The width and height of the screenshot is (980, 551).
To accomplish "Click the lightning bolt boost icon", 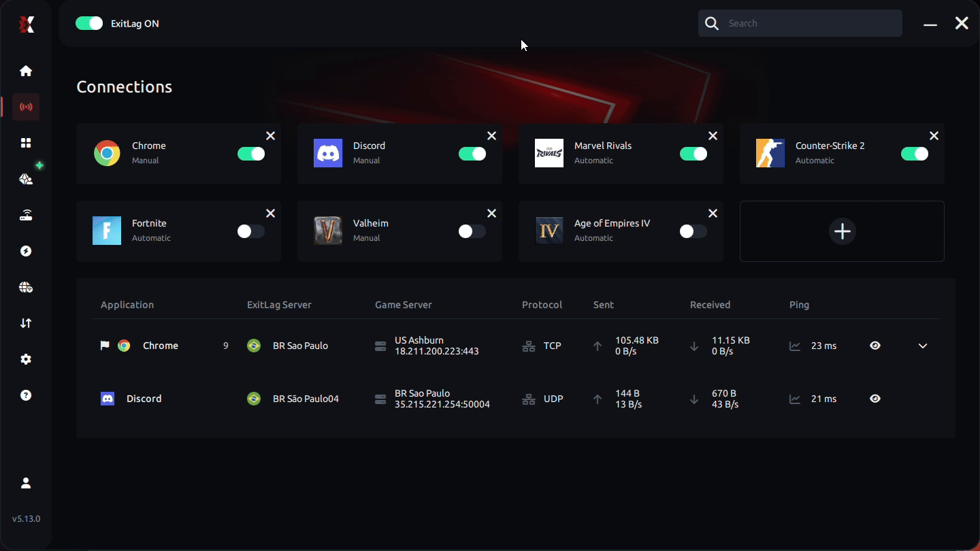I will (x=26, y=251).
